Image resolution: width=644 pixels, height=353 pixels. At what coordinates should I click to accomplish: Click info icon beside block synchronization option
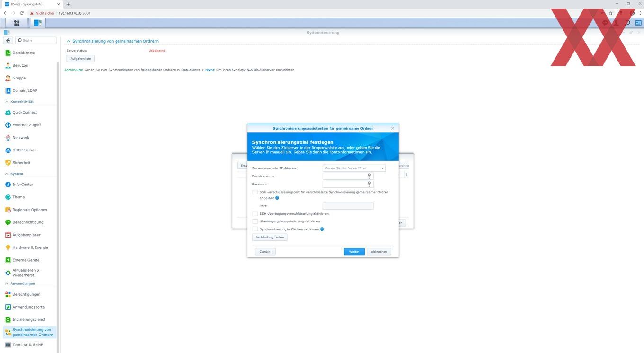coord(322,229)
